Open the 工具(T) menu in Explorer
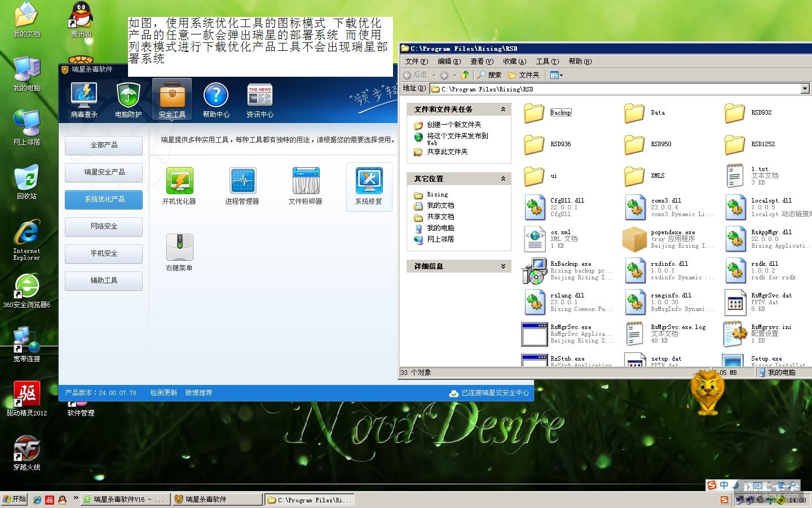812x508 pixels. coord(547,62)
